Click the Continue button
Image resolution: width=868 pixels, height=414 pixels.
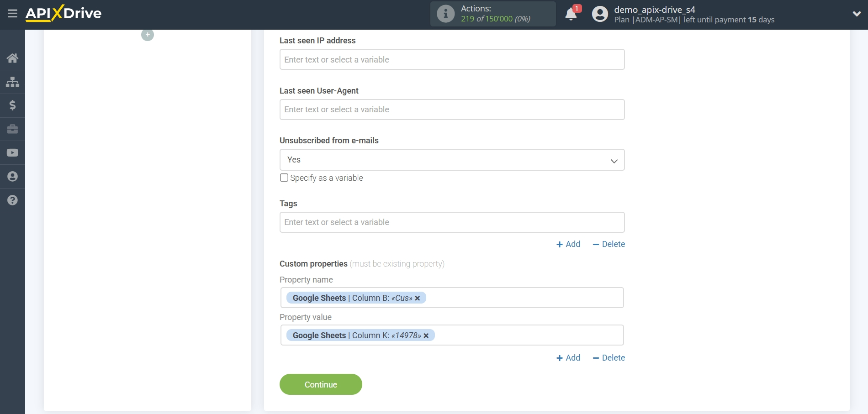320,384
